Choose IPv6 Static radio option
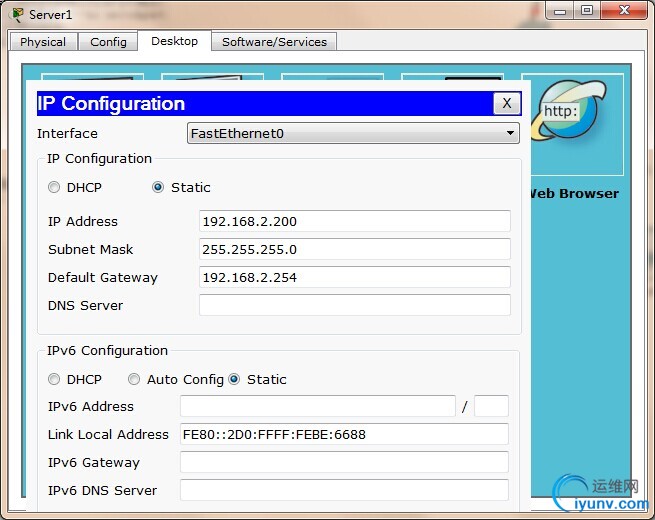Image resolution: width=655 pixels, height=520 pixels. click(x=234, y=379)
